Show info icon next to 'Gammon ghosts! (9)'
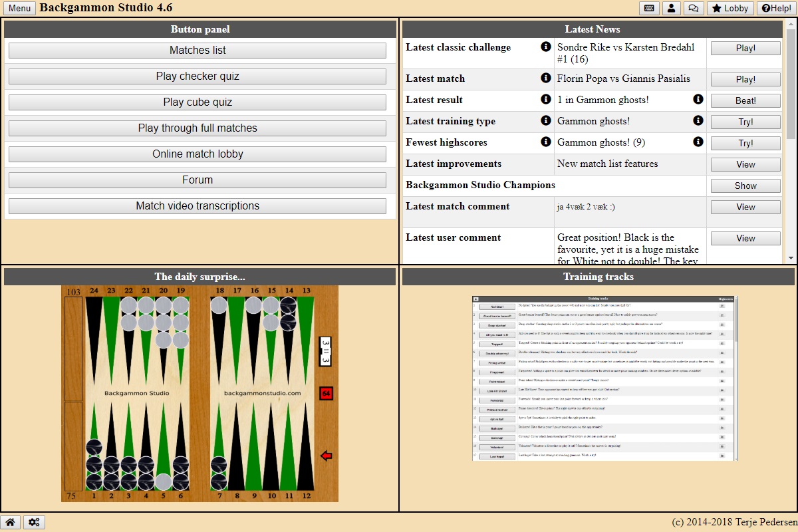Image resolution: width=798 pixels, height=532 pixels. (x=698, y=142)
